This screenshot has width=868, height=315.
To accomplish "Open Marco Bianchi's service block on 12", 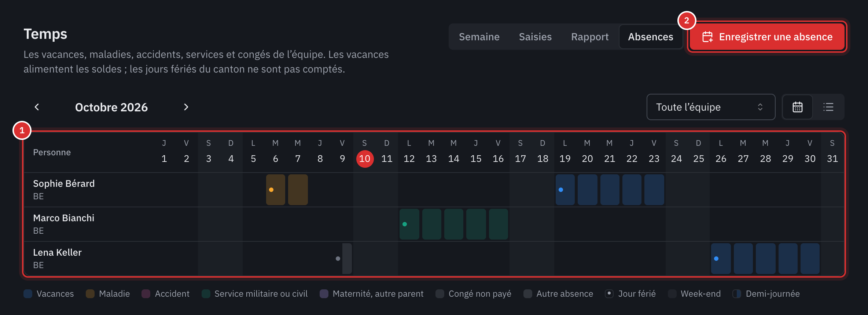I will tap(409, 224).
